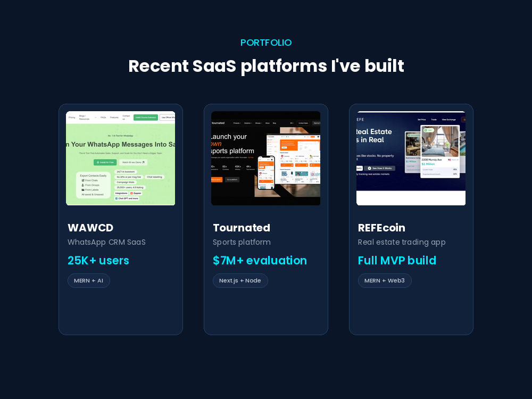Click the WAWCD card title
This screenshot has height=399, width=532.
[90, 228]
